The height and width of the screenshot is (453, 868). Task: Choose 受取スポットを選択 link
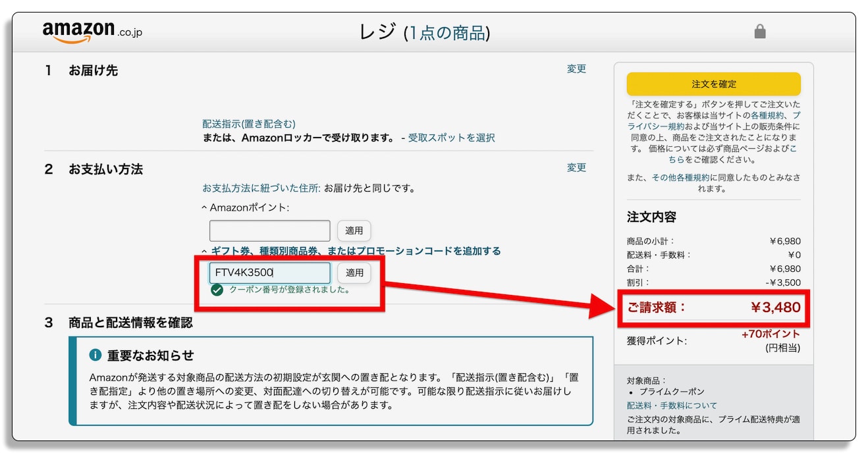tap(451, 138)
